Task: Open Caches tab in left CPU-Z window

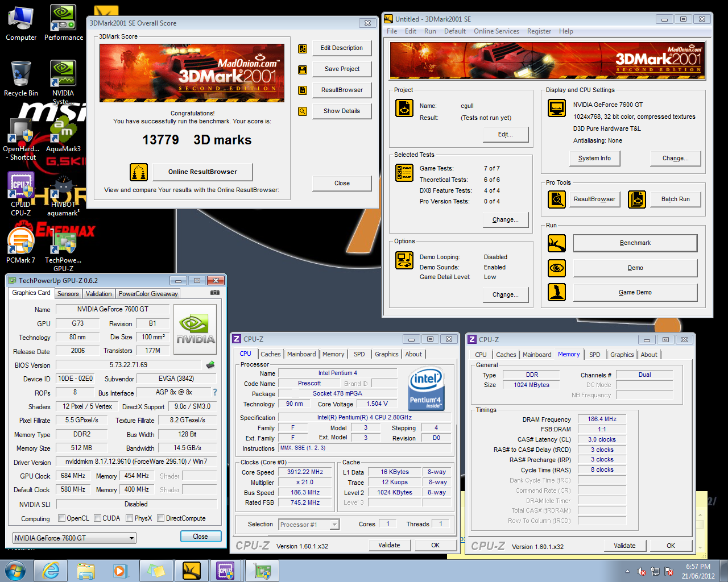Action: (271, 354)
